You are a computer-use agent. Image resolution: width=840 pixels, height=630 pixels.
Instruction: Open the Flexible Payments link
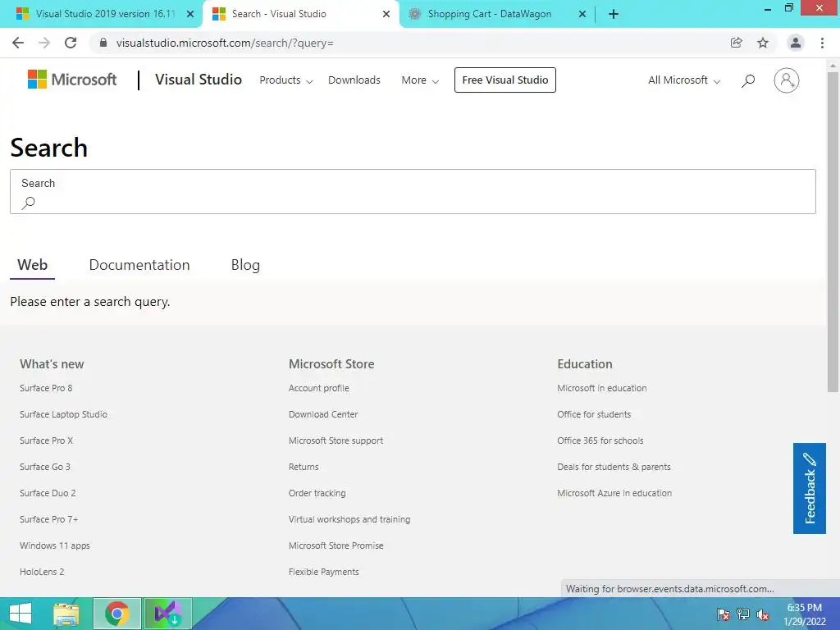coord(323,572)
